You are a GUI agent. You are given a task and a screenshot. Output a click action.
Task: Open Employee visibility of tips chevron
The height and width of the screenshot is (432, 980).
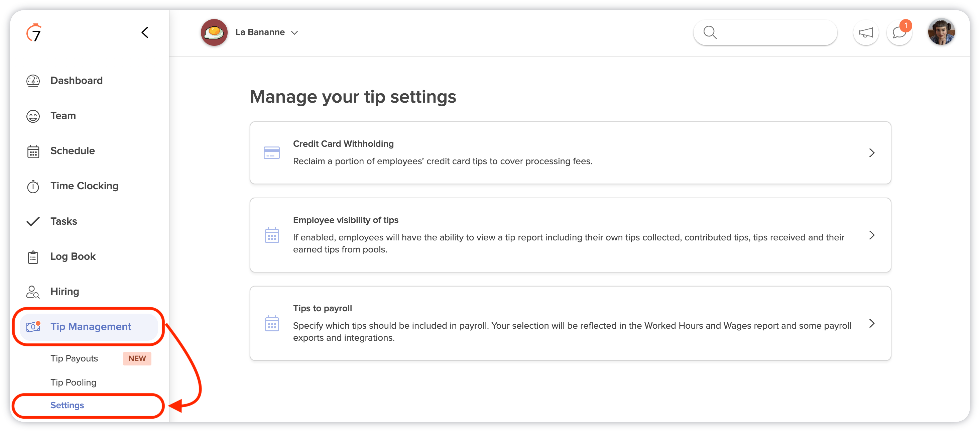click(x=872, y=235)
